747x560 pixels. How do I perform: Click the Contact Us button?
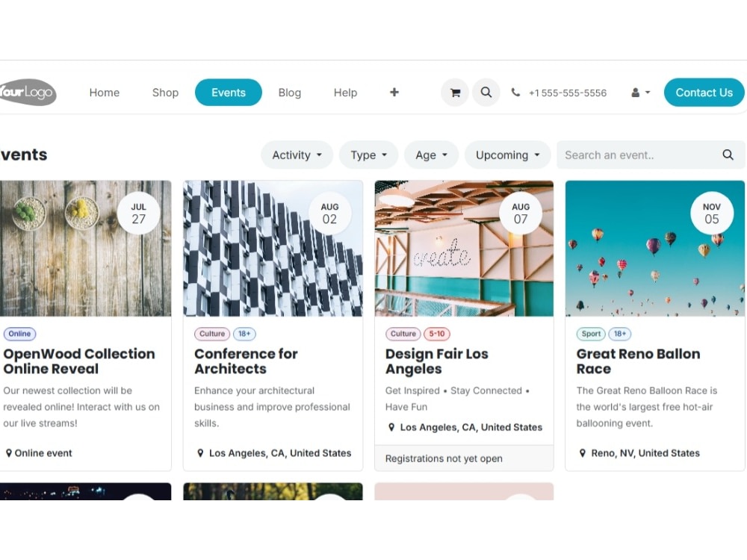tap(704, 93)
